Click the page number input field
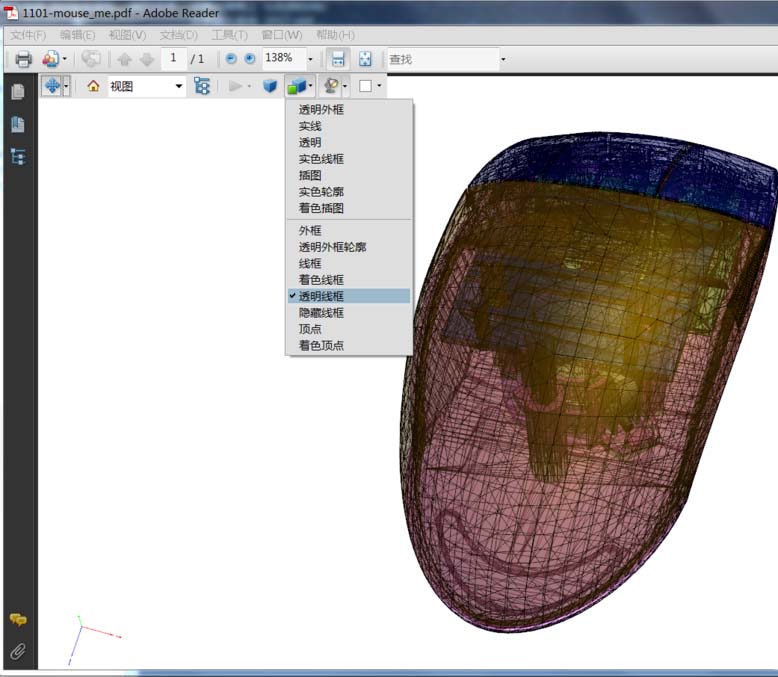The image size is (778, 677). click(173, 59)
